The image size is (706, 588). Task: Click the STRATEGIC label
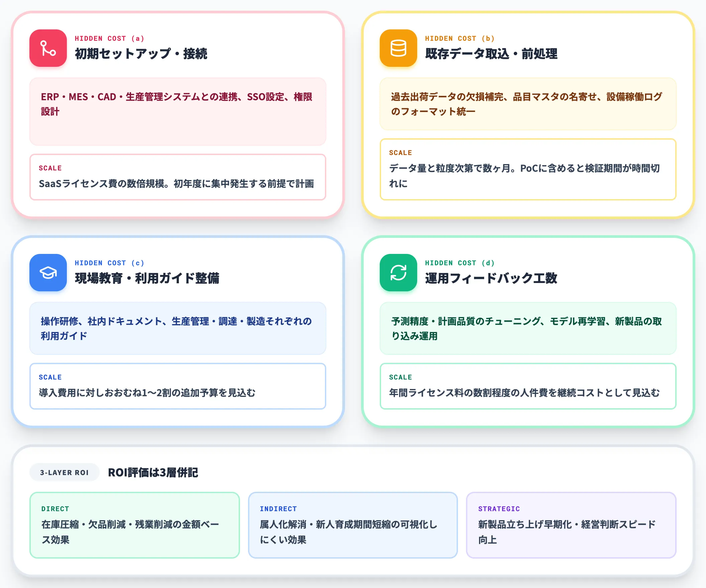pos(499,509)
